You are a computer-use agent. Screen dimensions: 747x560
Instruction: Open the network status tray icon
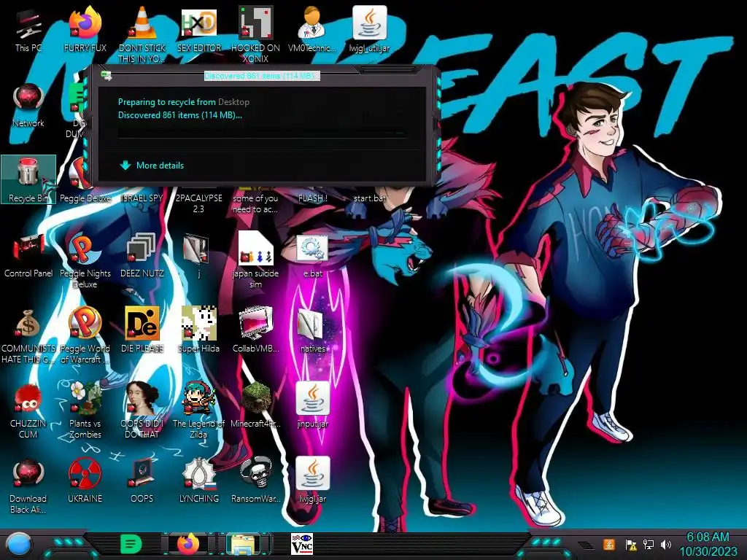coord(649,544)
